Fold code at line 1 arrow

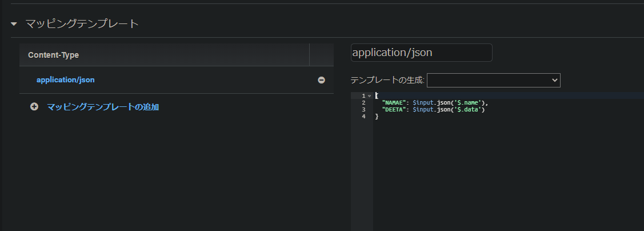tap(370, 96)
